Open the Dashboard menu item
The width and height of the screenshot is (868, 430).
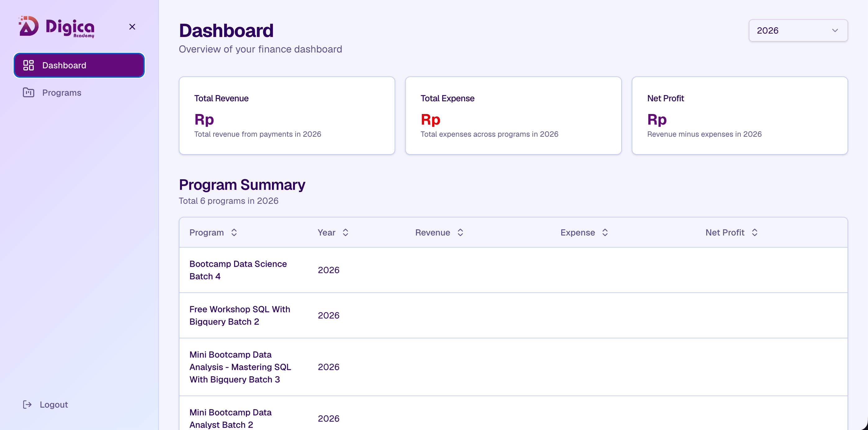tap(79, 65)
